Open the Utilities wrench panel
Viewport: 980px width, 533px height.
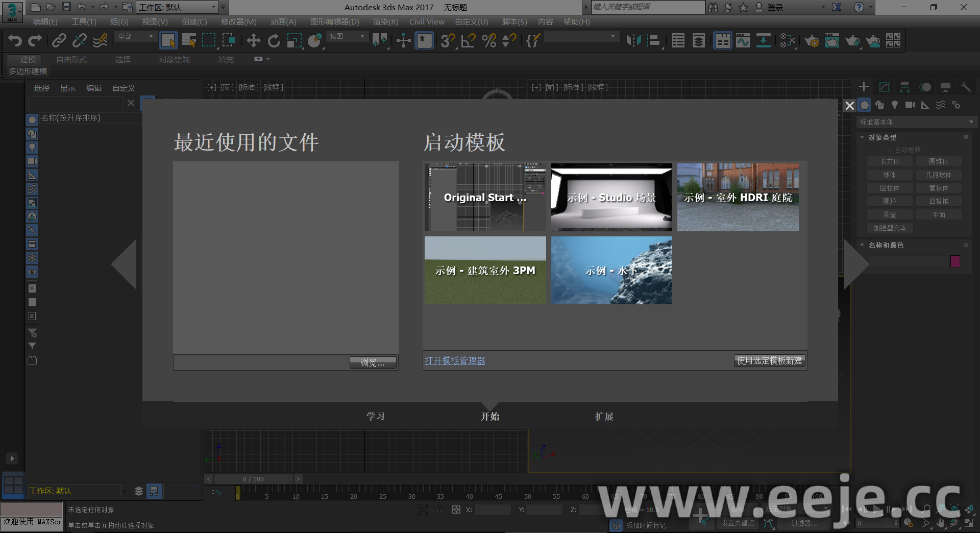pos(965,87)
